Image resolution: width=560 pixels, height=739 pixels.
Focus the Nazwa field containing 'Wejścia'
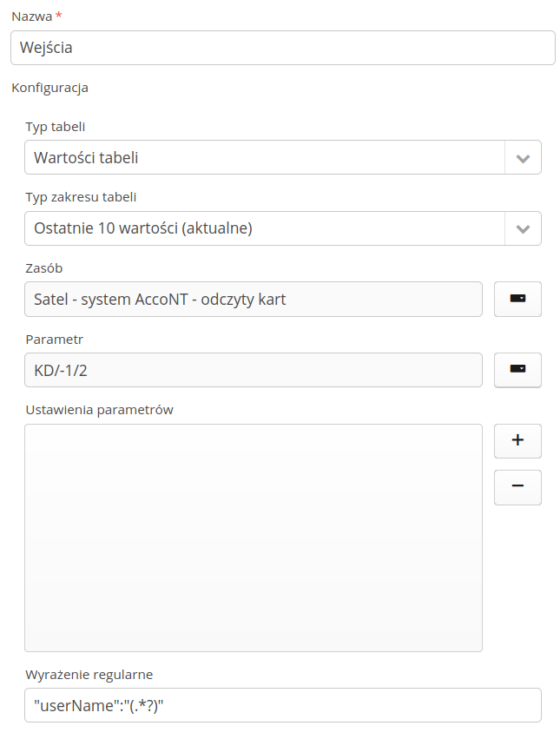[x=282, y=48]
